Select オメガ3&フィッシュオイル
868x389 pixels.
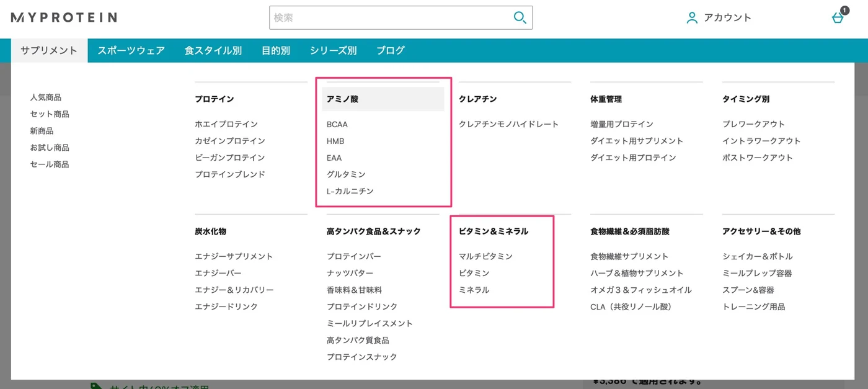[x=641, y=290]
